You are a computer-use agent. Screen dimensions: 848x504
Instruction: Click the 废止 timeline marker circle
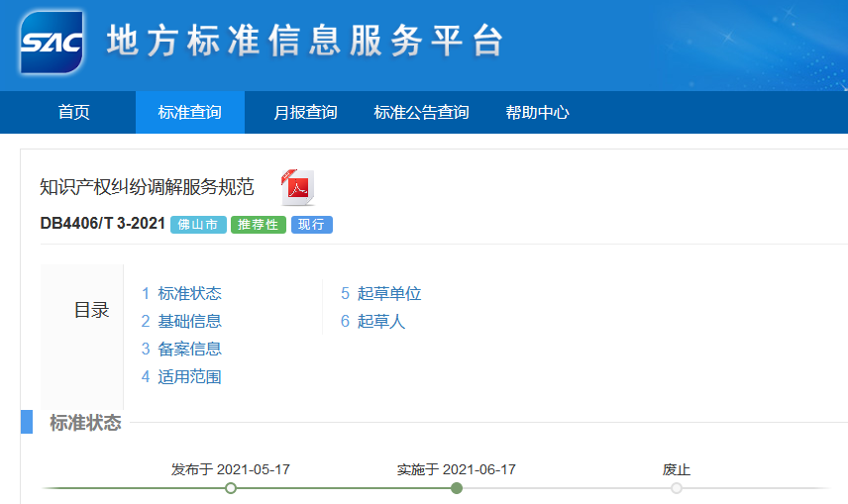tap(677, 488)
